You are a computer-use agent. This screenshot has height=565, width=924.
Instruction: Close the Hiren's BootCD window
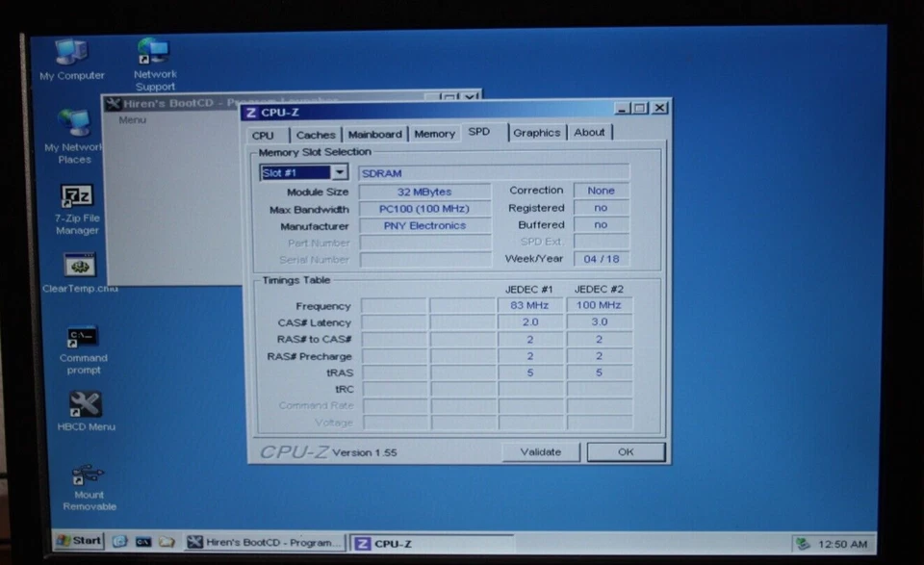[x=471, y=96]
